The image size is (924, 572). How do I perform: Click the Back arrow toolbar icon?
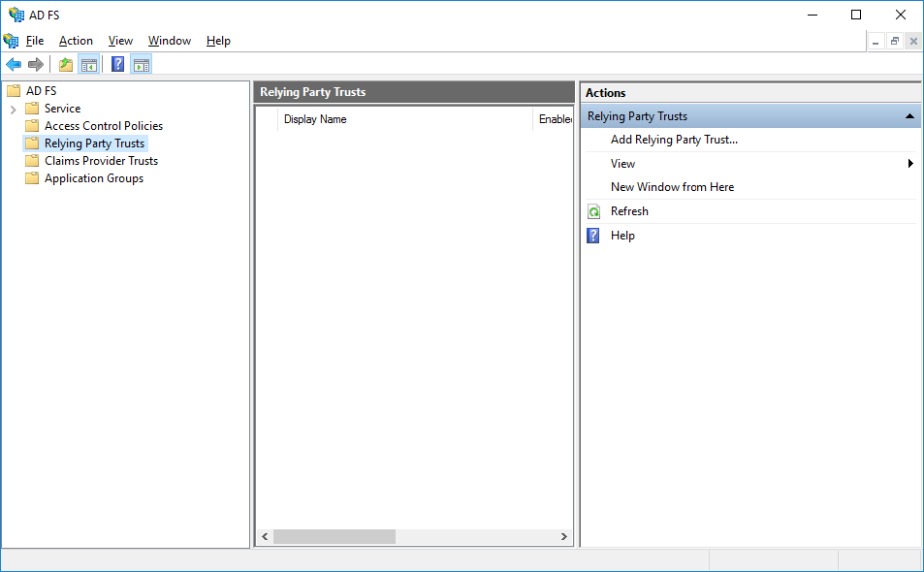point(14,65)
